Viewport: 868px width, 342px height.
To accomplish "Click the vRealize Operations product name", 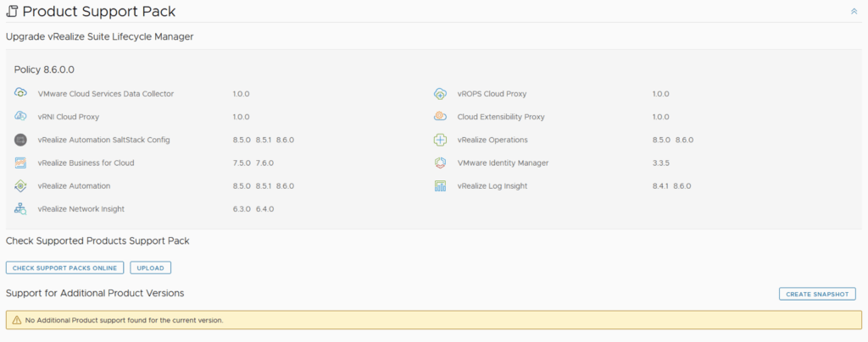I will 492,140.
